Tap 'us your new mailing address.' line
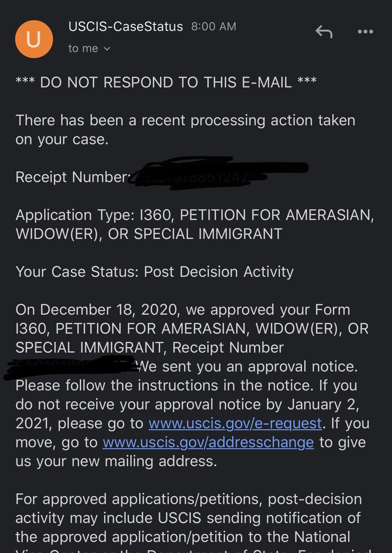This screenshot has width=392, height=553. pyautogui.click(x=116, y=461)
